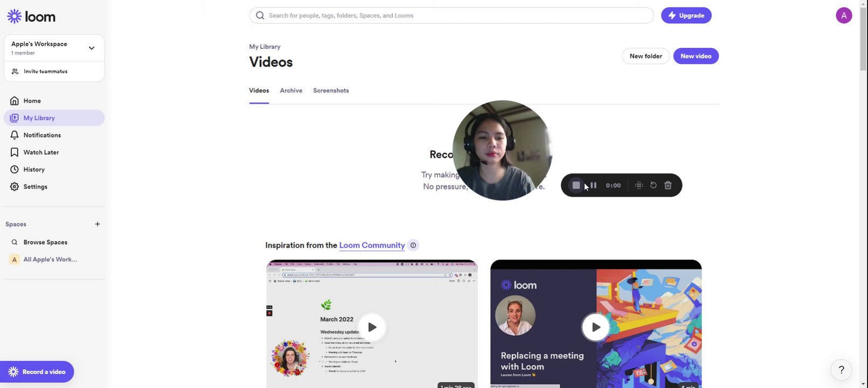Image resolution: width=868 pixels, height=388 pixels.
Task: Open Settings in sidebar
Action: 54,187
